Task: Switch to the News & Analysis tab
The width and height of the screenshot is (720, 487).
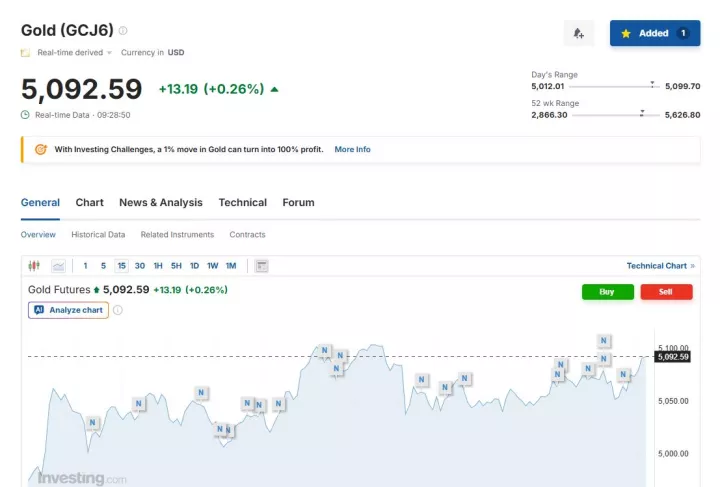Action: point(160,202)
